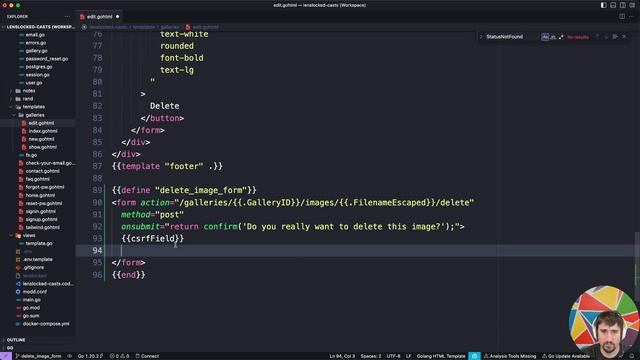Screen dimensions: 640x360
Task: Open new.gohtml under galleries
Action: 41,139
